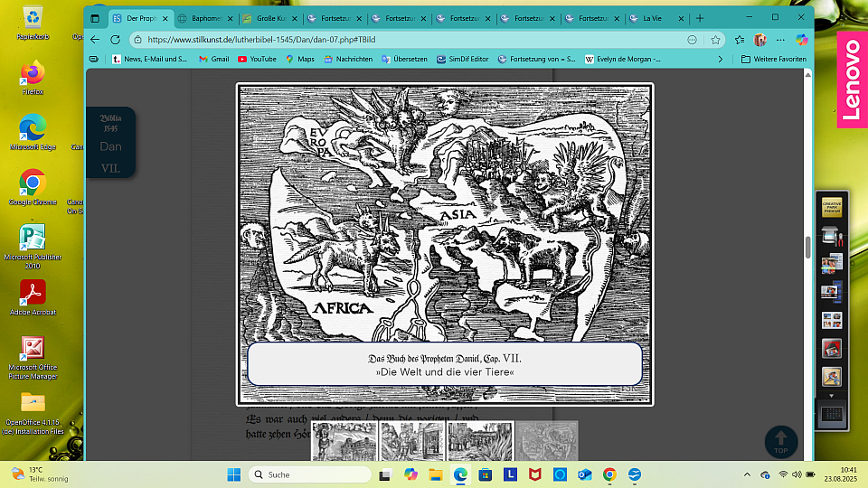Click the page vertical scrollbar thumb
Screen dimensions: 868x488
807,246
